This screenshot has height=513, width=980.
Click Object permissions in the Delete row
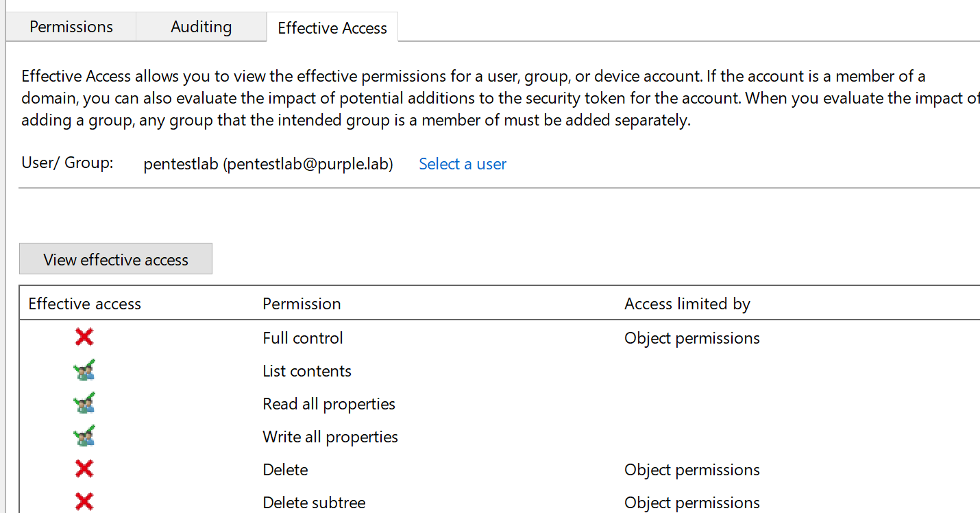691,470
